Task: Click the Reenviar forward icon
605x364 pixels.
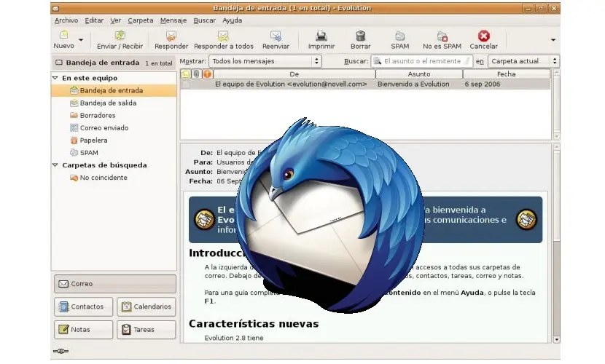Action: point(276,36)
